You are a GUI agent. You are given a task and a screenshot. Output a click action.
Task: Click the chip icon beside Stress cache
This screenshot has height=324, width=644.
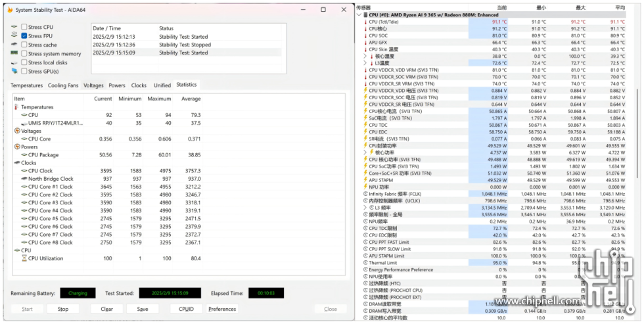(x=14, y=44)
